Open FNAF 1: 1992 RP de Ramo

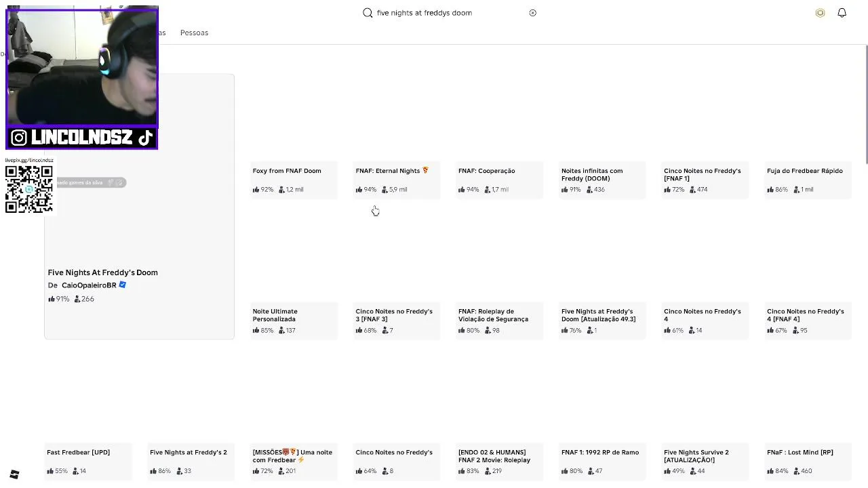tap(599, 452)
